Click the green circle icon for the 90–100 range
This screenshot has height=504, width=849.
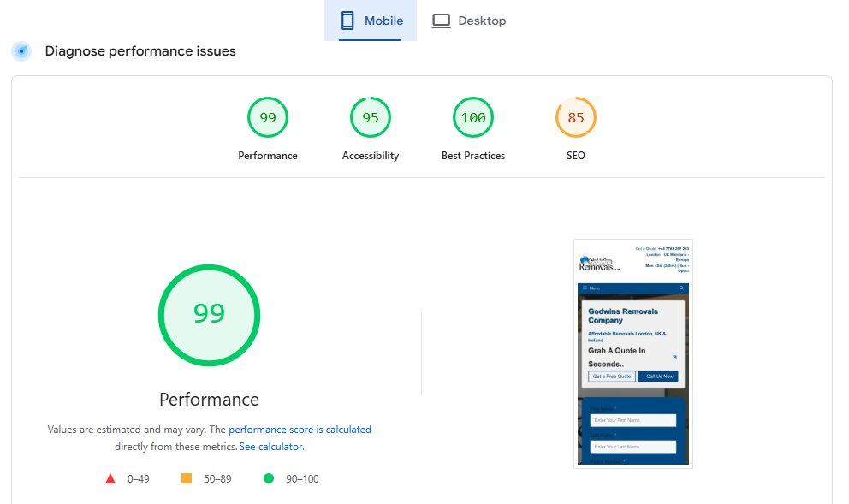pyautogui.click(x=270, y=478)
